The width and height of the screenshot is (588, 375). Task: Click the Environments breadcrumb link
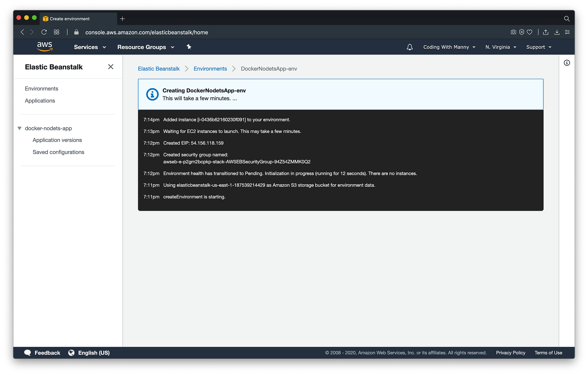pos(210,68)
